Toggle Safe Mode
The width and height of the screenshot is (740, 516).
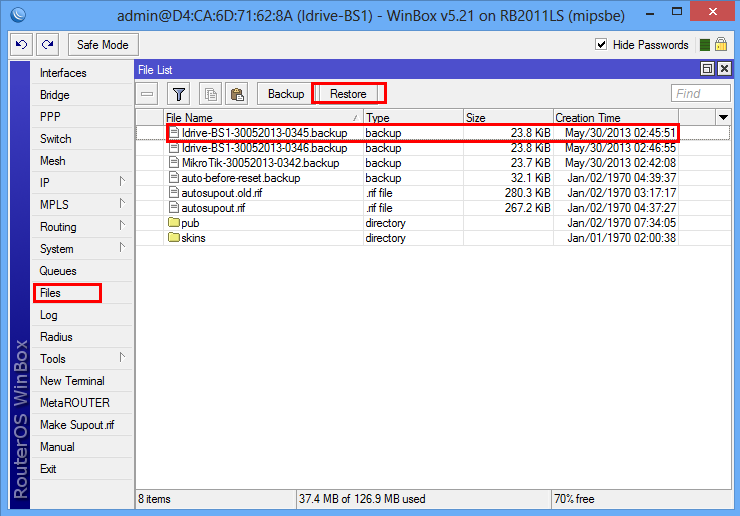tap(103, 45)
